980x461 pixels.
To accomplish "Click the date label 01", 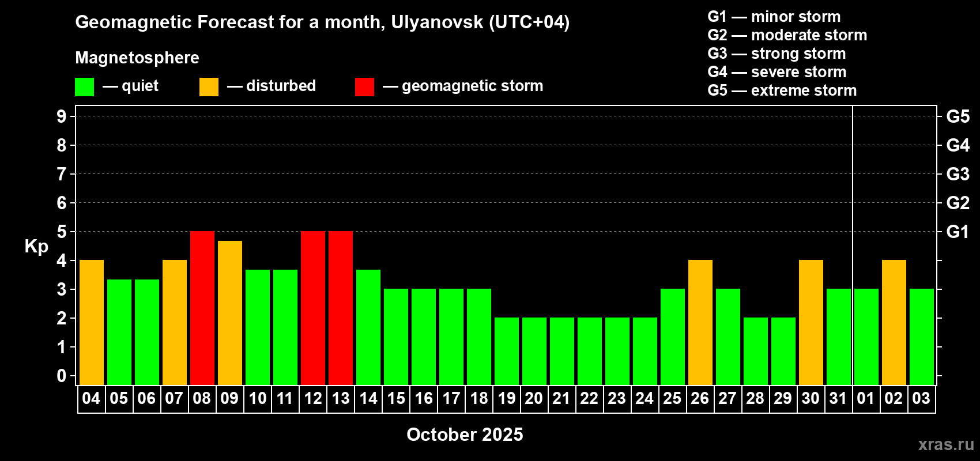I will click(866, 399).
